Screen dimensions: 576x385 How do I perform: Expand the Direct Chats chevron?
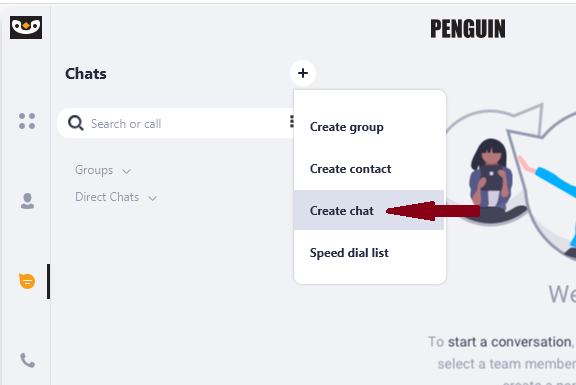click(x=152, y=198)
